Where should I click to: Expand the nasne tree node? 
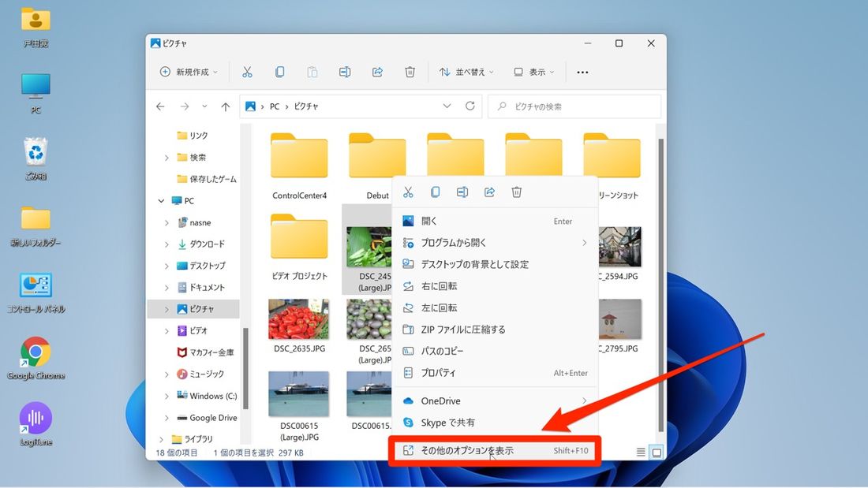[166, 222]
